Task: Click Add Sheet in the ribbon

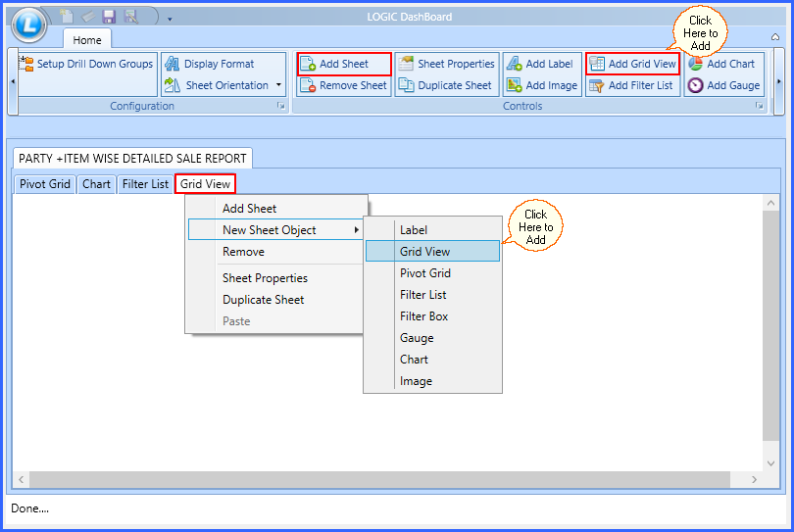Action: (x=344, y=64)
